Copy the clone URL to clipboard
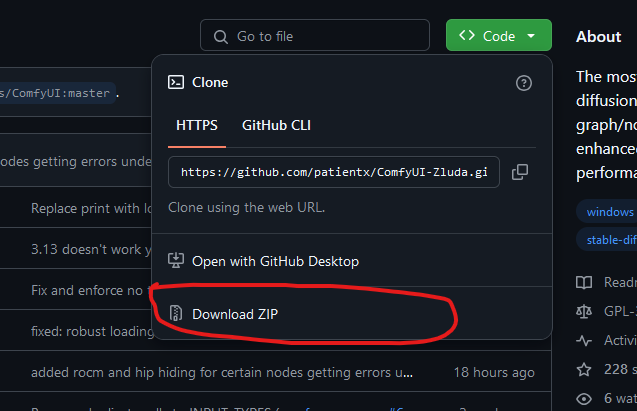The width and height of the screenshot is (637, 411). (x=520, y=172)
